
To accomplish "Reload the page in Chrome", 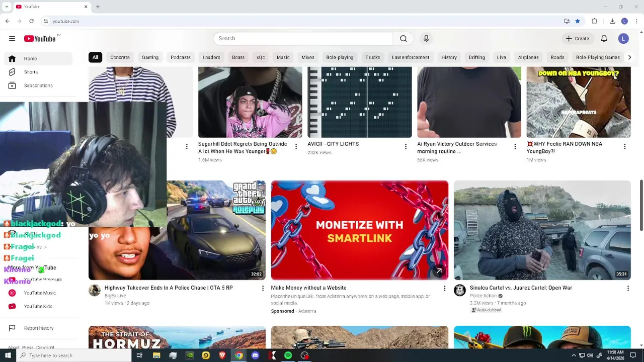I will [31, 21].
